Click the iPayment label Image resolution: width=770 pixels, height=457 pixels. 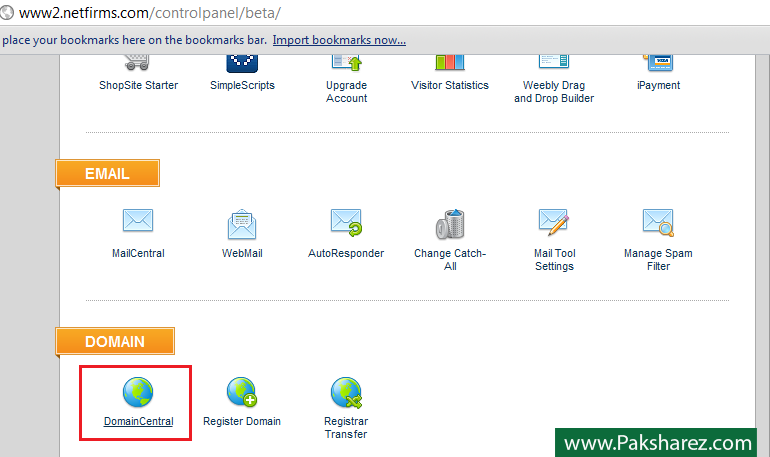[x=659, y=85]
